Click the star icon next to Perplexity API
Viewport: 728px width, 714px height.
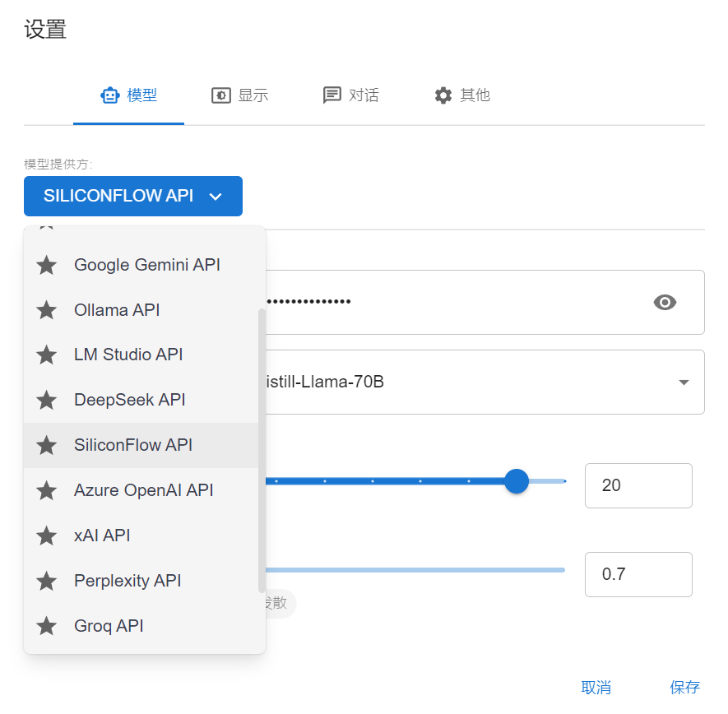click(46, 582)
